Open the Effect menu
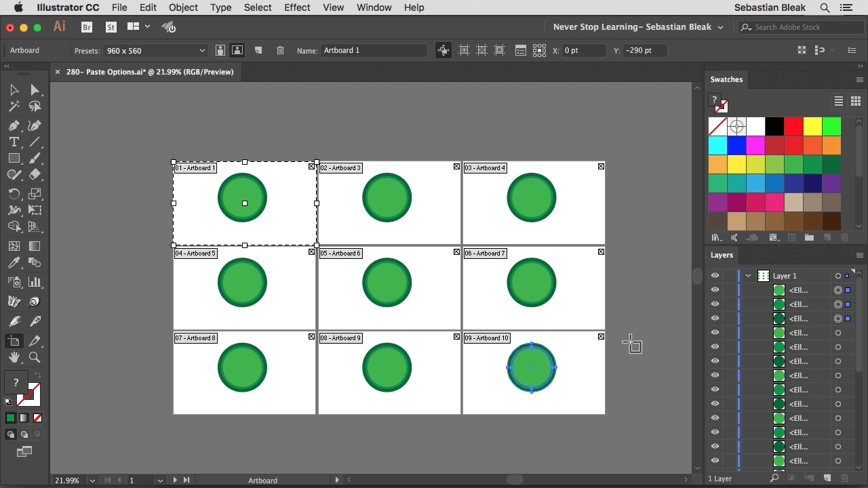Viewport: 868px width, 488px height. pos(297,7)
